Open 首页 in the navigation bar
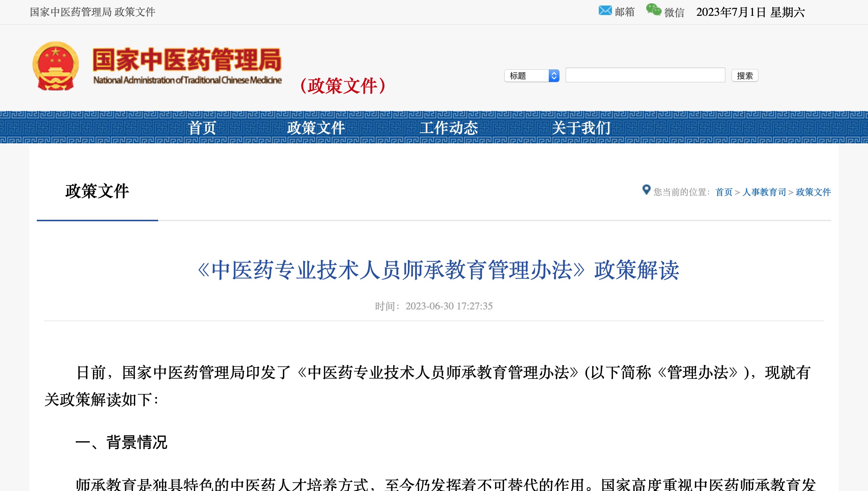Screen dimensions: 868x491 point(202,128)
